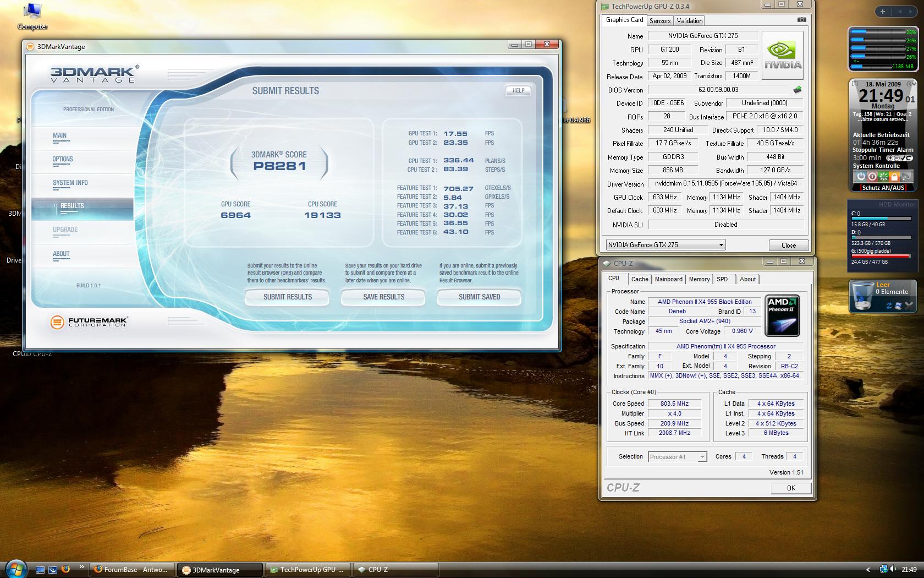Open the Mainboard tab in CPU-Z
Image resolution: width=924 pixels, height=578 pixels.
(669, 279)
